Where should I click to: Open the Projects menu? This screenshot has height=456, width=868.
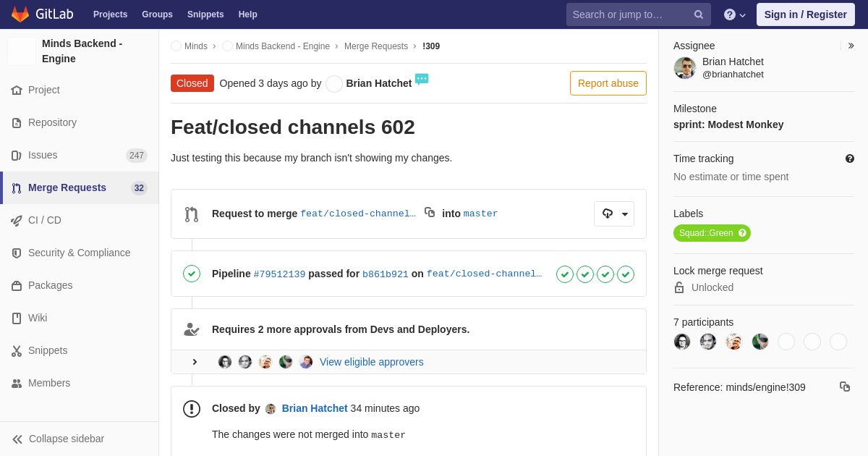click(110, 14)
